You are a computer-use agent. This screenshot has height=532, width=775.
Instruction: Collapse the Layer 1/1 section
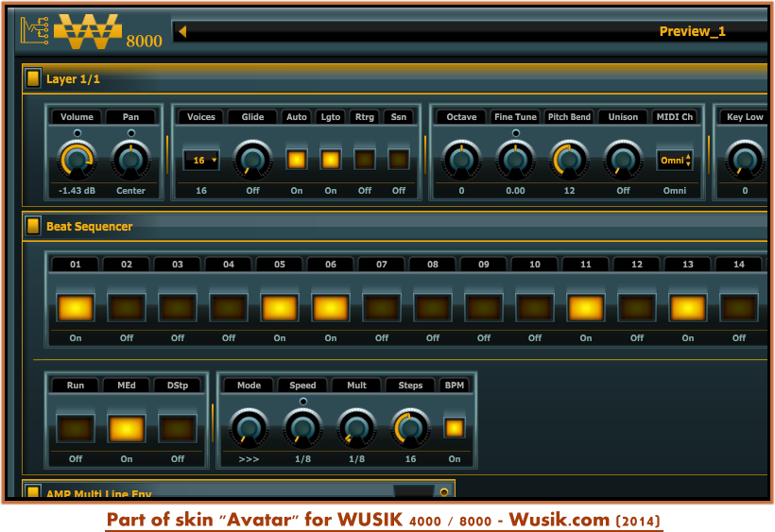(33, 78)
